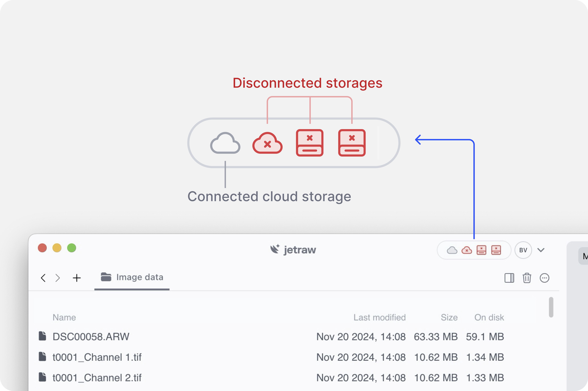Navigate forward with right arrow
The width and height of the screenshot is (588, 391).
(x=58, y=278)
